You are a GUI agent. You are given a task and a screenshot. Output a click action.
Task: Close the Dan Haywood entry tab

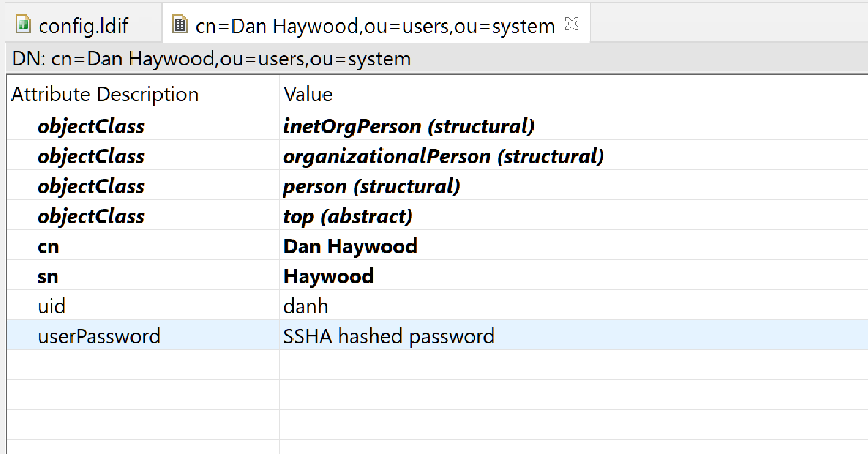[x=571, y=24]
